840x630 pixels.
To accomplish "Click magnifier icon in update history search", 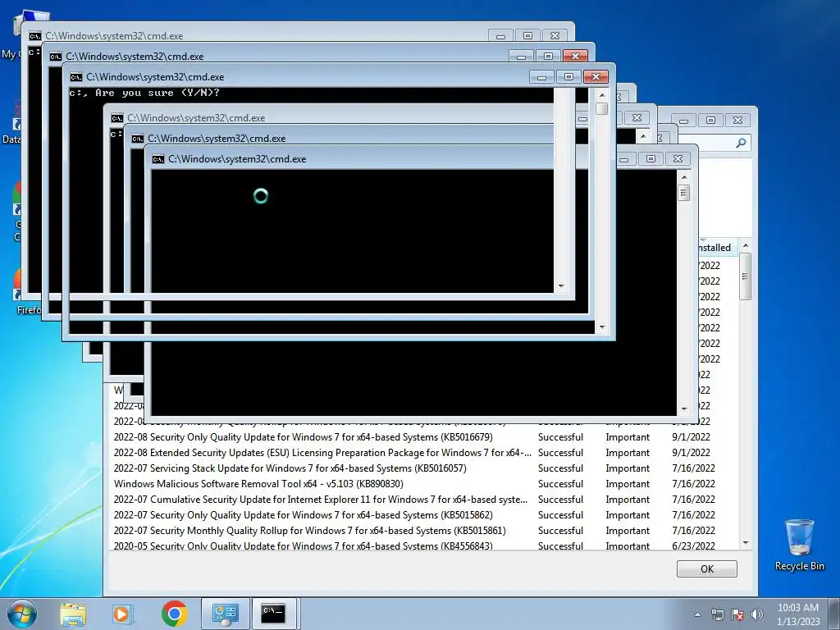I will point(741,143).
